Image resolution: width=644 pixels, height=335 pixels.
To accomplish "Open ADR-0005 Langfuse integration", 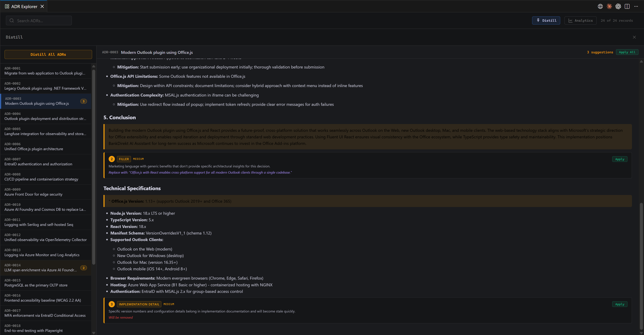I will click(x=46, y=131).
